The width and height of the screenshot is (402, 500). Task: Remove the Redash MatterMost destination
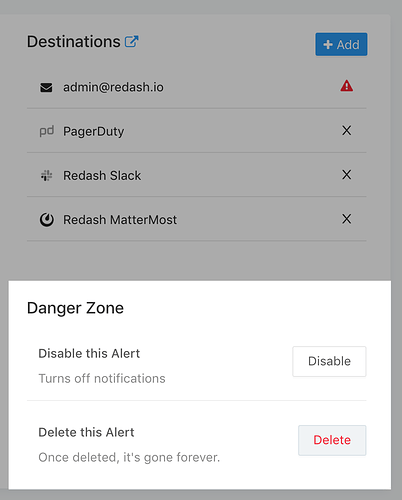[347, 219]
